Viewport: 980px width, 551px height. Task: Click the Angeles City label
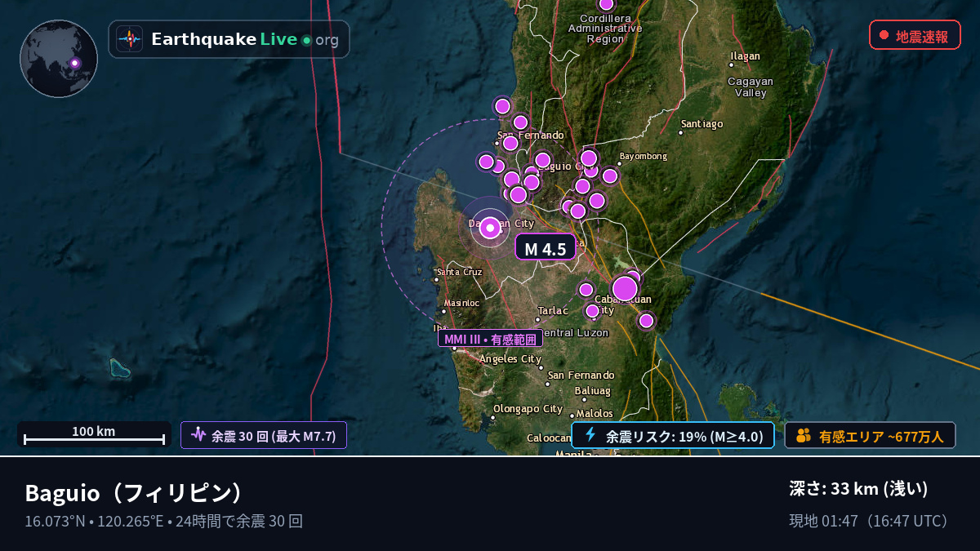(x=510, y=359)
